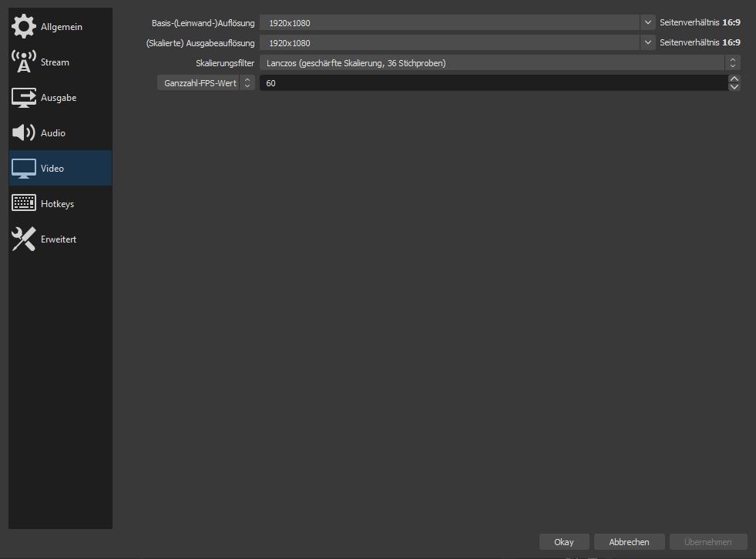
Task: Increase the FPS value with up arrow
Action: [734, 79]
